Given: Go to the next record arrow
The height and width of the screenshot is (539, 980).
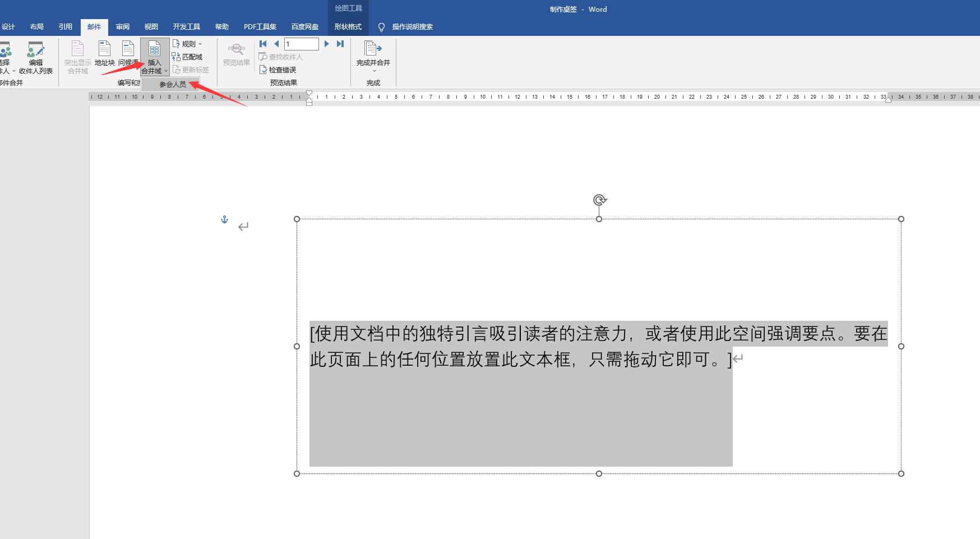Looking at the screenshot, I should click(x=326, y=44).
